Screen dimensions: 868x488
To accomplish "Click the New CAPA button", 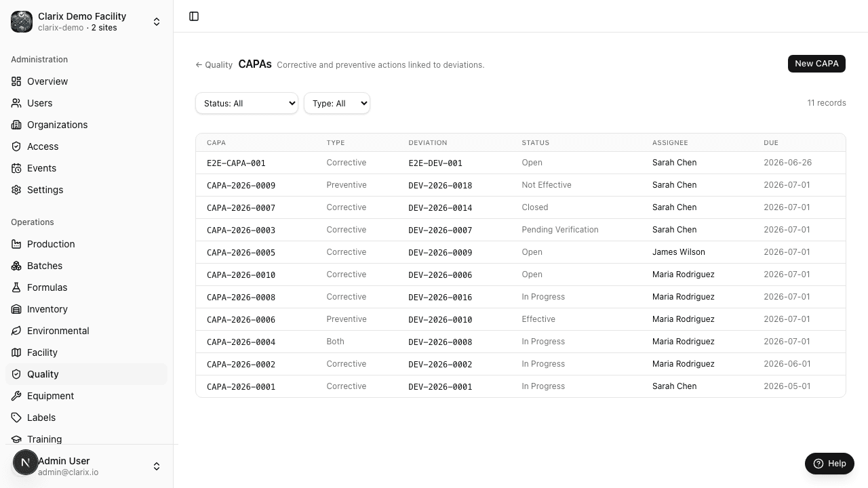I will click(x=816, y=63).
